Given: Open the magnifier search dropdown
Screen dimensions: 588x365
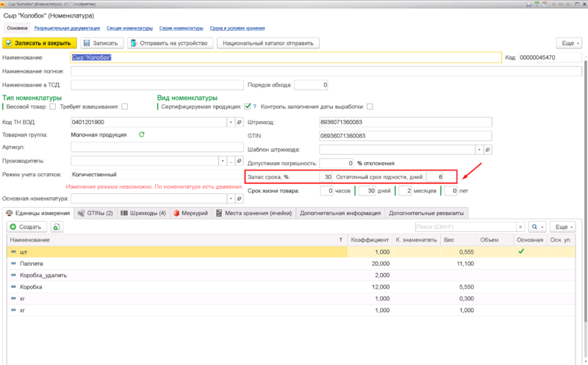Looking at the screenshot, I should tap(537, 227).
